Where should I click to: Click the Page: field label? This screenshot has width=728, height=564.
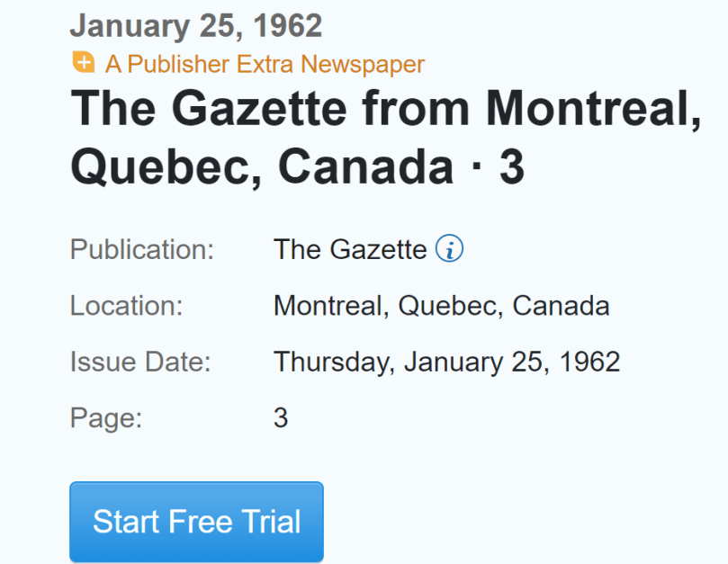click(x=106, y=418)
